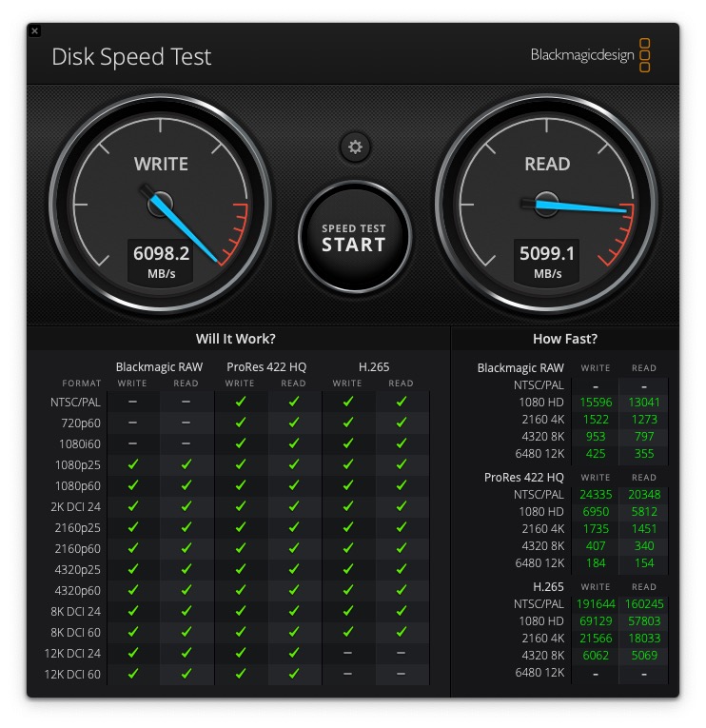Click ProRes 422 HQ write checkmark for 4320p60
Viewport: 706px width, 728px height.
[x=241, y=590]
